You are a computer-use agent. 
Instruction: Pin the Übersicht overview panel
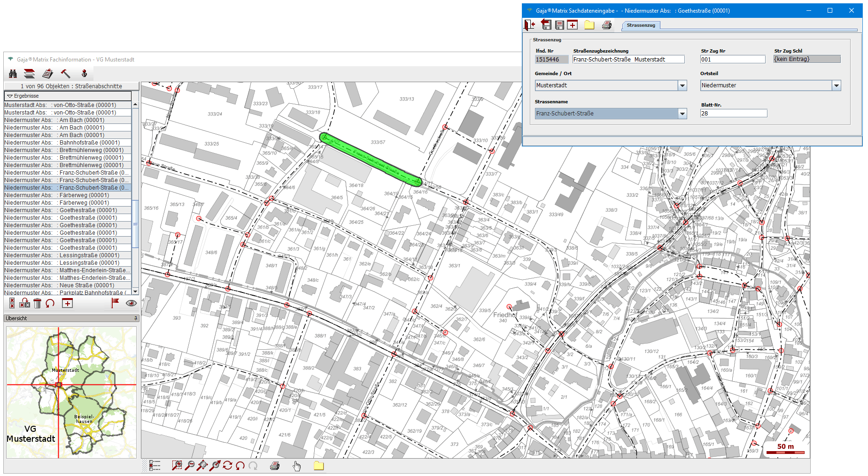[x=136, y=318]
